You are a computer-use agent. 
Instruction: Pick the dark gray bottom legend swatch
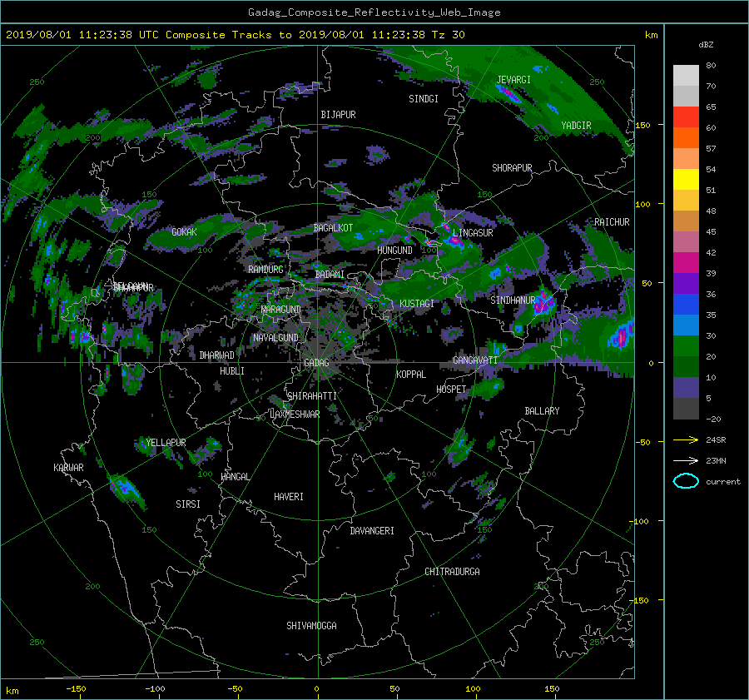pos(686,409)
